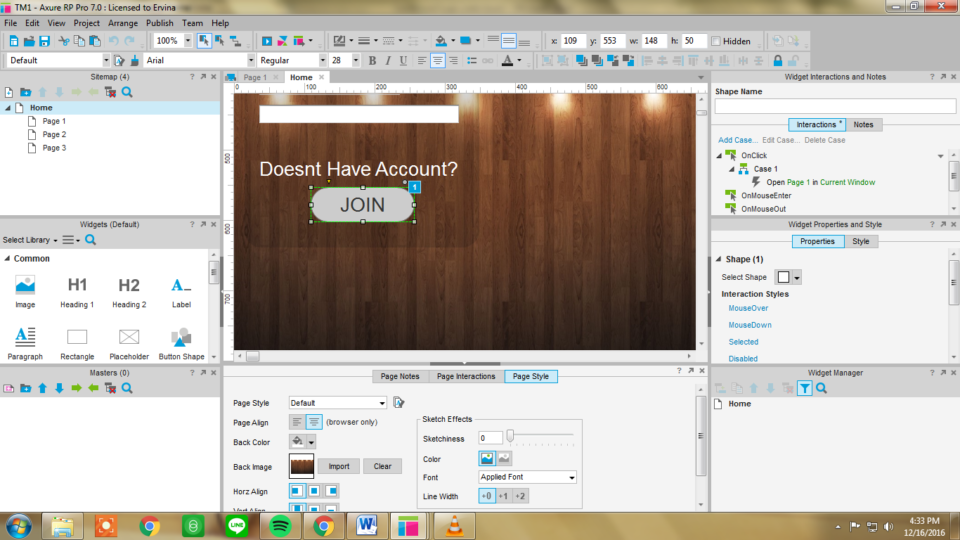Select Page 2 in the Sitemap tree
This screenshot has width=960, height=540.
[54, 134]
